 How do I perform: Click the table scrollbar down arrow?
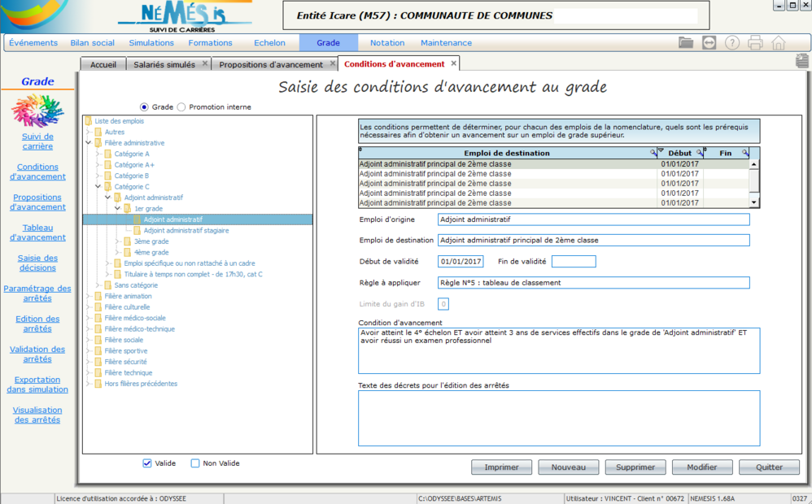[754, 202]
